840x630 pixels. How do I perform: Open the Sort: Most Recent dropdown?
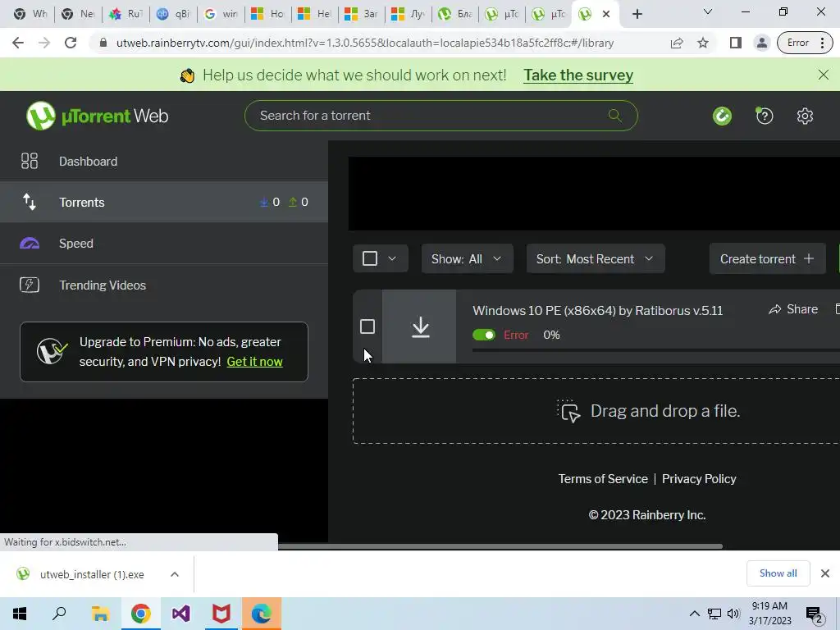tap(596, 258)
